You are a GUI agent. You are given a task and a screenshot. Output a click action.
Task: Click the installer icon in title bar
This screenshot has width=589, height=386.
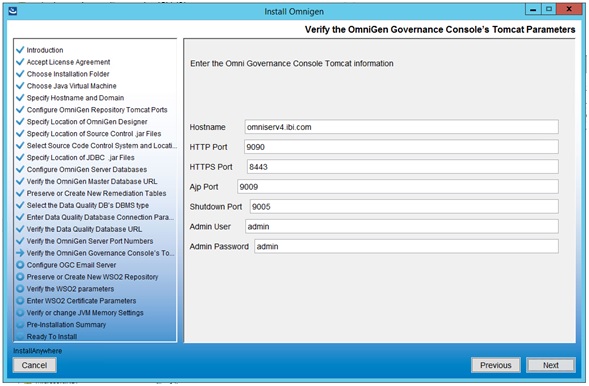click(x=13, y=11)
